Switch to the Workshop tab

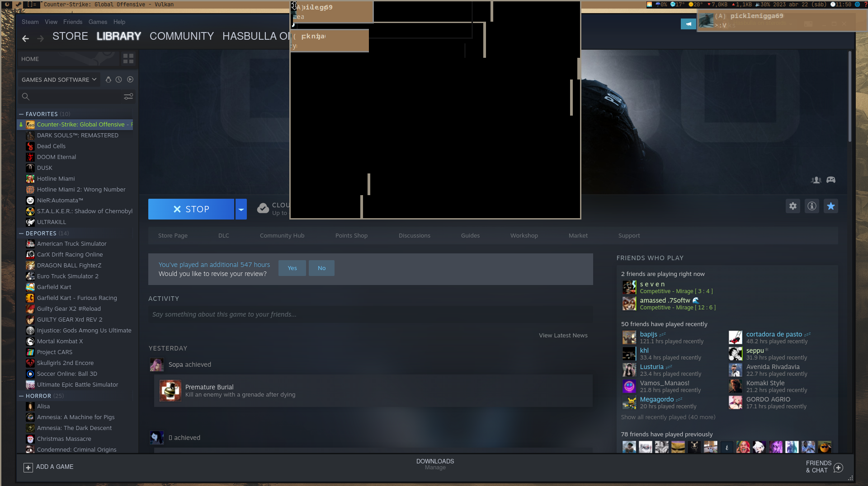pyautogui.click(x=524, y=235)
